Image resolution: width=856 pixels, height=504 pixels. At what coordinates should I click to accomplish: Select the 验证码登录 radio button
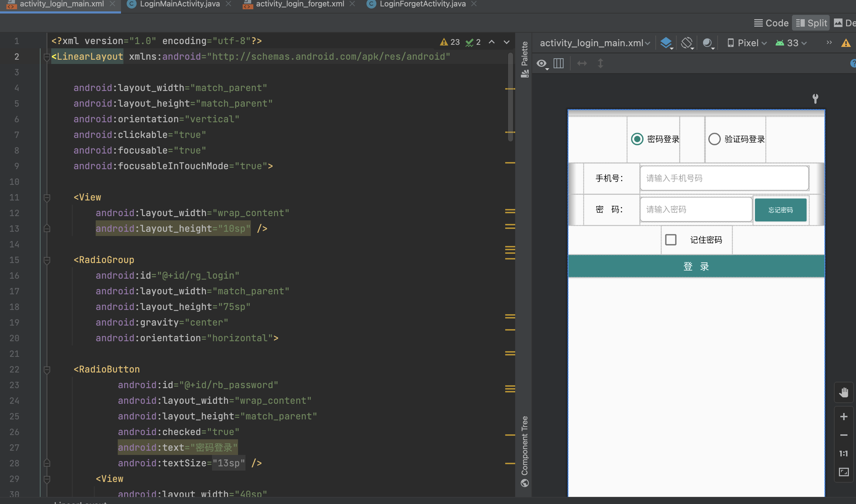click(x=714, y=139)
